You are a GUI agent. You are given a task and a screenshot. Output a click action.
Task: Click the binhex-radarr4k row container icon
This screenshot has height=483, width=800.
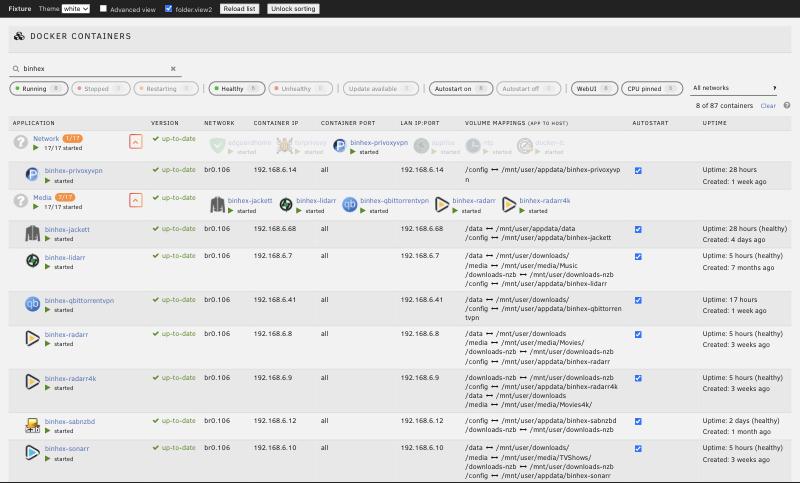pyautogui.click(x=32, y=382)
